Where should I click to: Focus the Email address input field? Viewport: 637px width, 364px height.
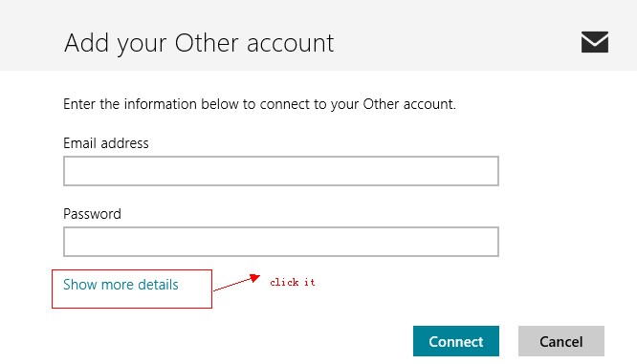pos(280,171)
